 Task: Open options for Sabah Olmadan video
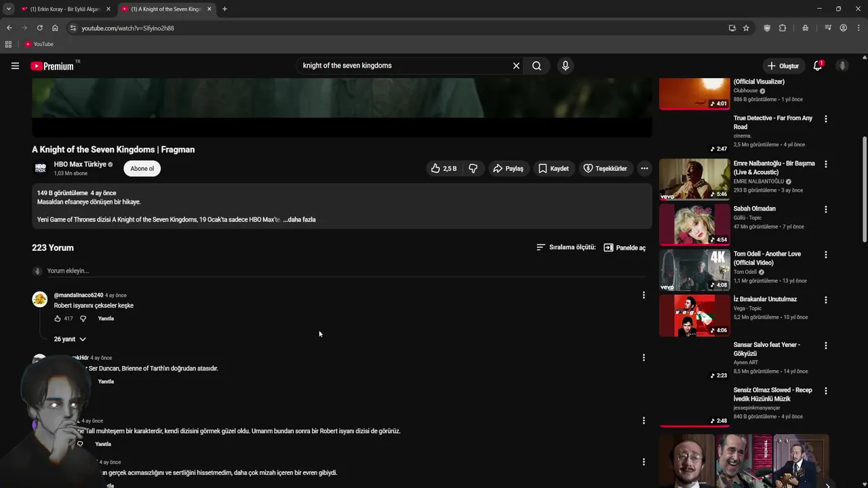(825, 209)
